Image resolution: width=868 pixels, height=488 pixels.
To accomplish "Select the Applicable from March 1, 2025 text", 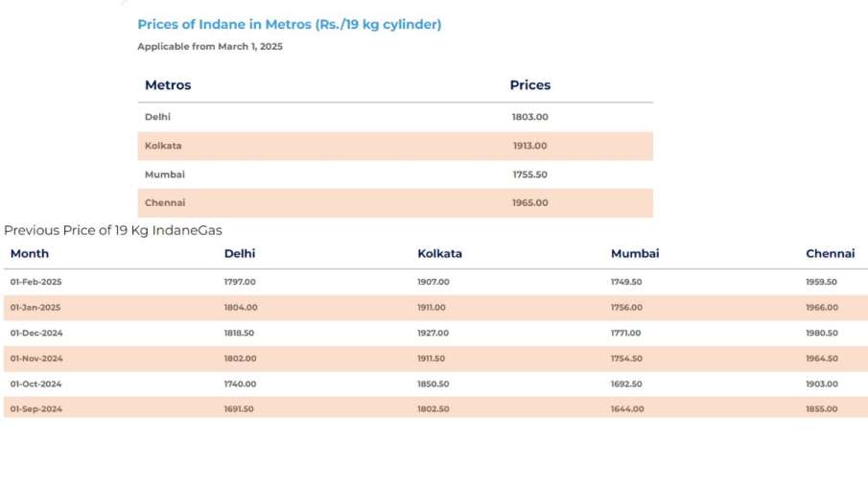I will click(x=210, y=46).
